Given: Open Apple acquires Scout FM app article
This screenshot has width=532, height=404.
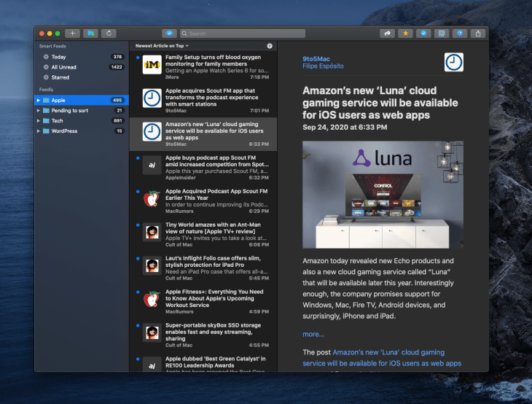Looking at the screenshot, I should 203,101.
